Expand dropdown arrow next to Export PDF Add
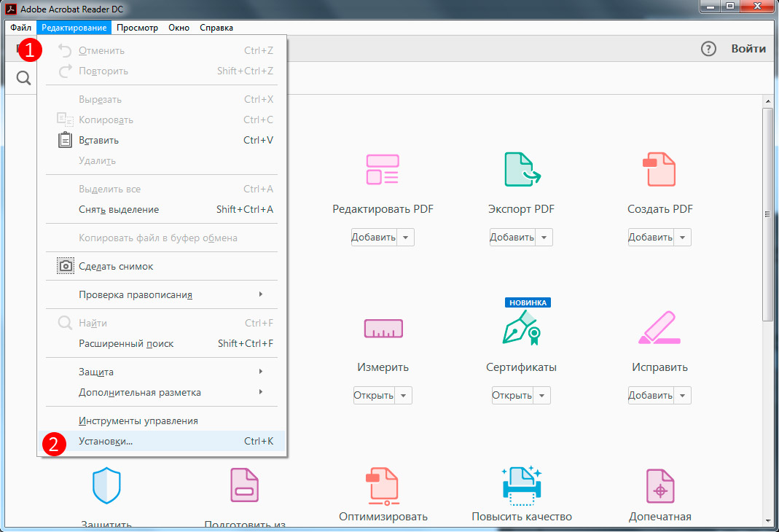779x532 pixels. 544,238
